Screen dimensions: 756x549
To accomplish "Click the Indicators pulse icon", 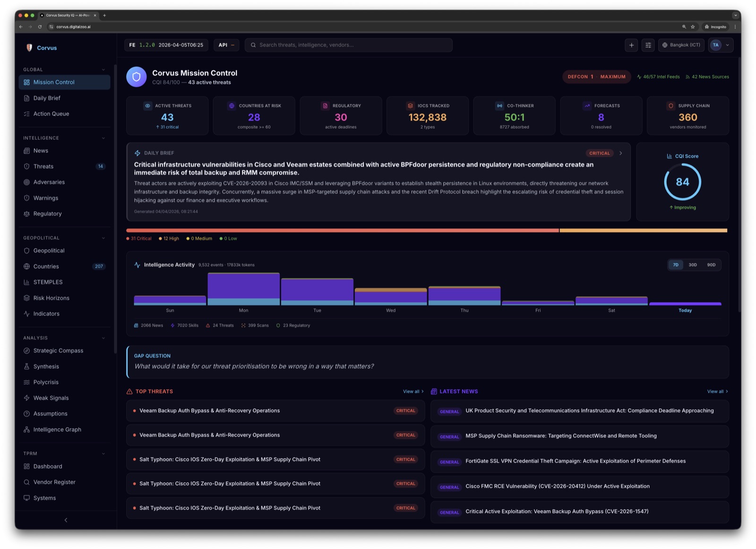I will pyautogui.click(x=26, y=314).
